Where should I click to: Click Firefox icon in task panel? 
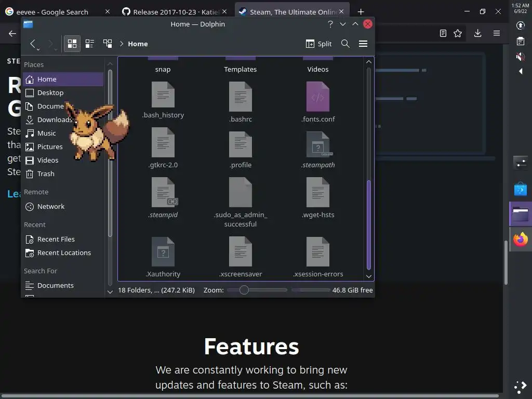click(521, 239)
